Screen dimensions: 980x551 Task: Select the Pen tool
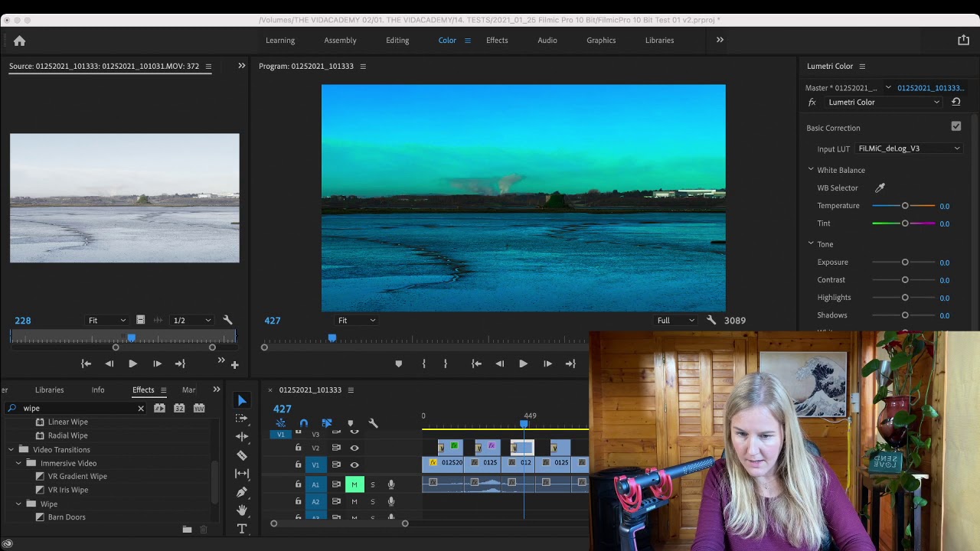242,492
